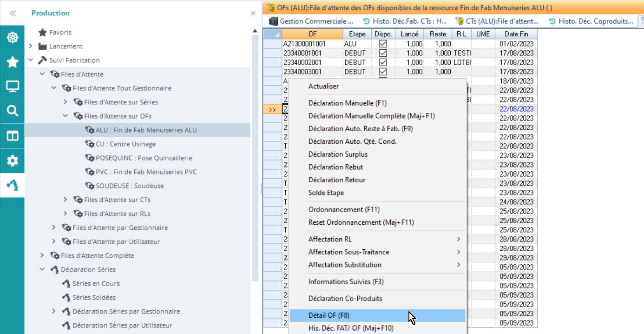Uncheck Dispo checkbox for OF 23340001001
This screenshot has height=334, width=644.
click(383, 53)
